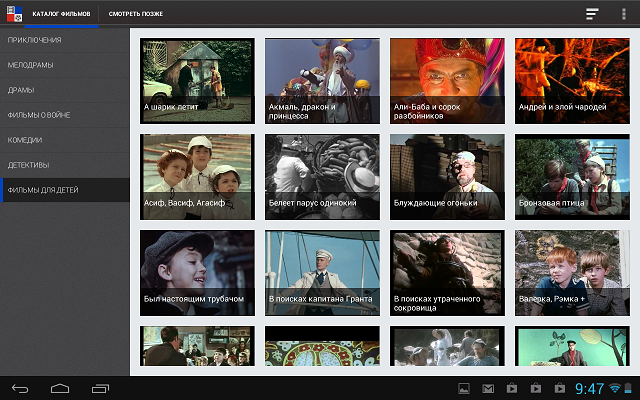Viewport: 640px width, 400px height.
Task: Open Белеет парус одинокий film
Action: (322, 177)
